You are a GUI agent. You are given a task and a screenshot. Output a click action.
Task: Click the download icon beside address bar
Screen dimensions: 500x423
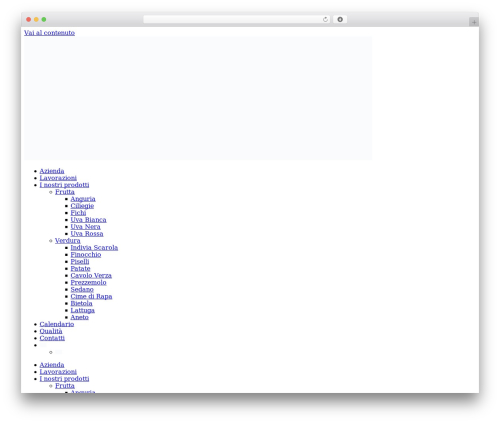(340, 20)
